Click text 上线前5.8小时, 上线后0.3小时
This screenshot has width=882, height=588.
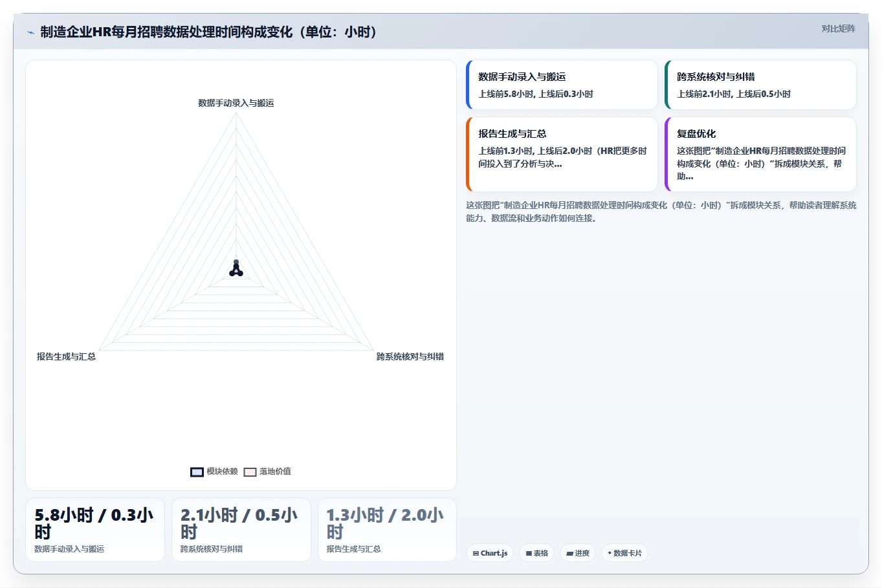pyautogui.click(x=536, y=94)
